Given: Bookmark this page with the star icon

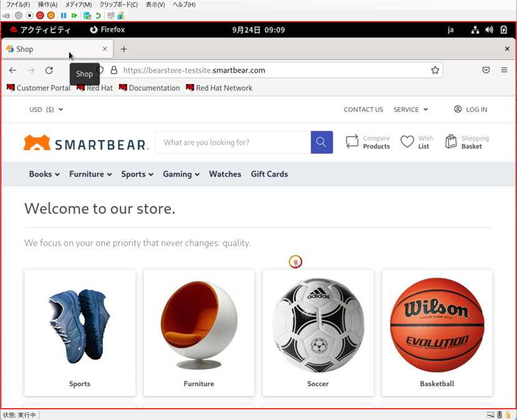Looking at the screenshot, I should (435, 71).
